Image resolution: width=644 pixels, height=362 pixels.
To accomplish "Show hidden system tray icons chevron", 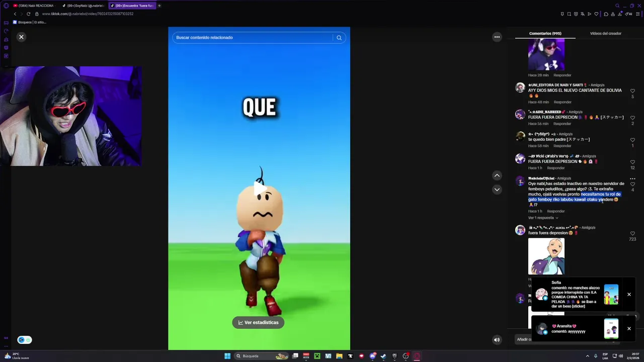I will (587, 356).
